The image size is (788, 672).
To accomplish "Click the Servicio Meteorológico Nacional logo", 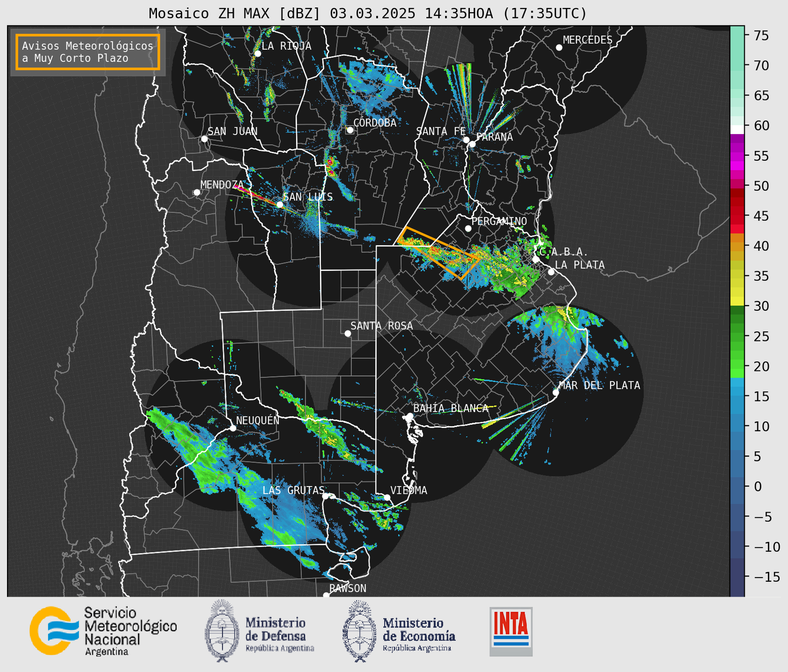I will 103,631.
